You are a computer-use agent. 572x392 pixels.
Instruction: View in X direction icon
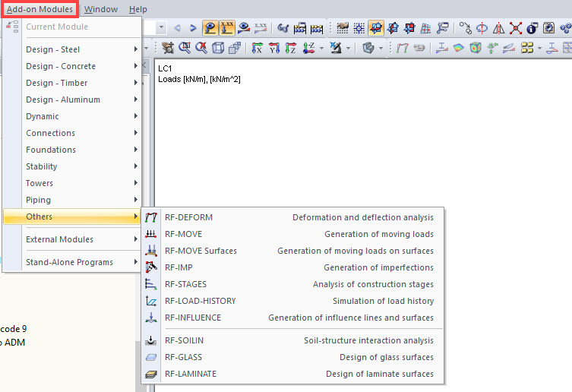click(x=258, y=48)
